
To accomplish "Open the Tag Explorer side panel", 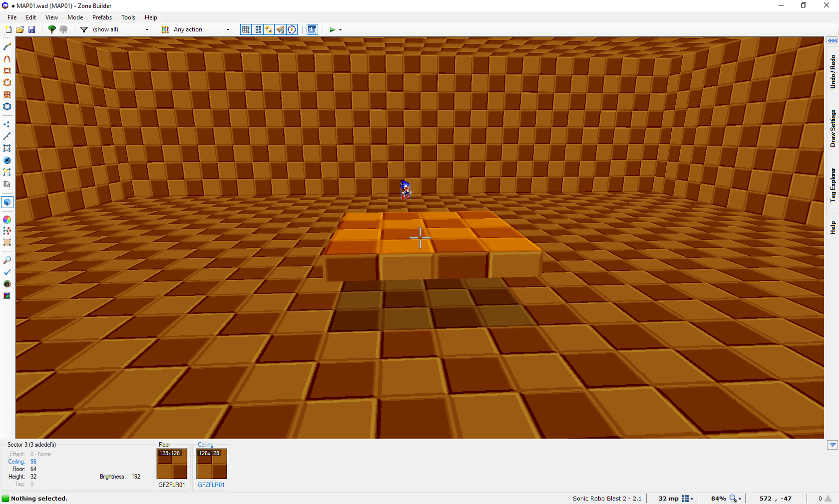I will tap(833, 185).
